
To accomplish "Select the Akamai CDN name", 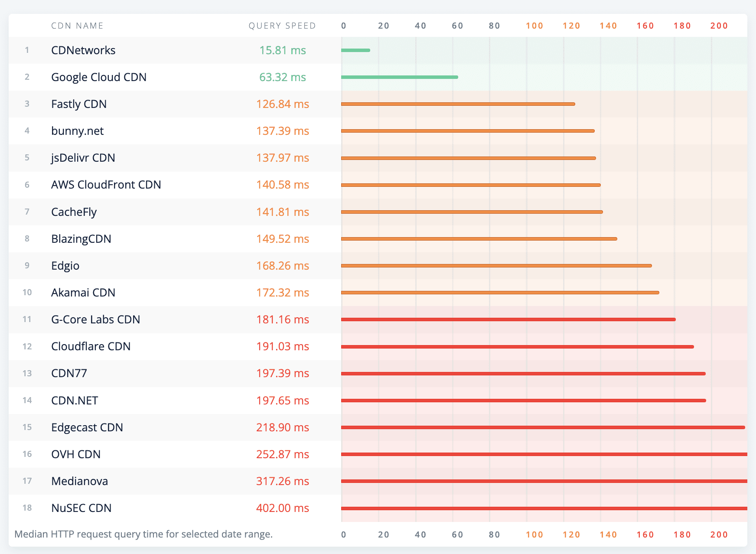I will [x=83, y=293].
